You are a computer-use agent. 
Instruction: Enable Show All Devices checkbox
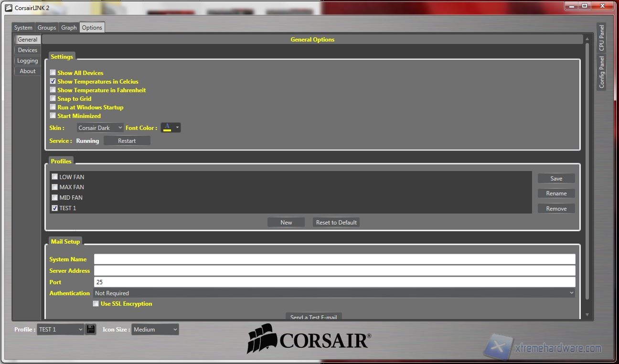tap(53, 73)
